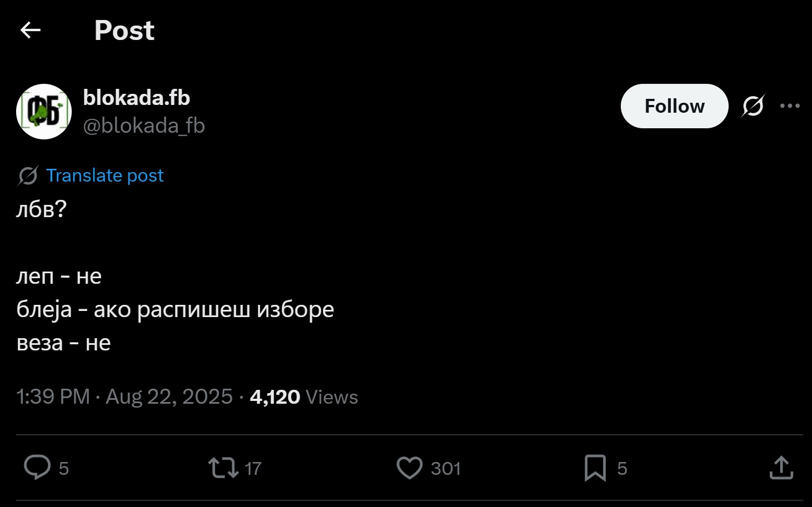The image size is (812, 507).
Task: Click the Grok icon beside Translate post
Action: [x=28, y=175]
